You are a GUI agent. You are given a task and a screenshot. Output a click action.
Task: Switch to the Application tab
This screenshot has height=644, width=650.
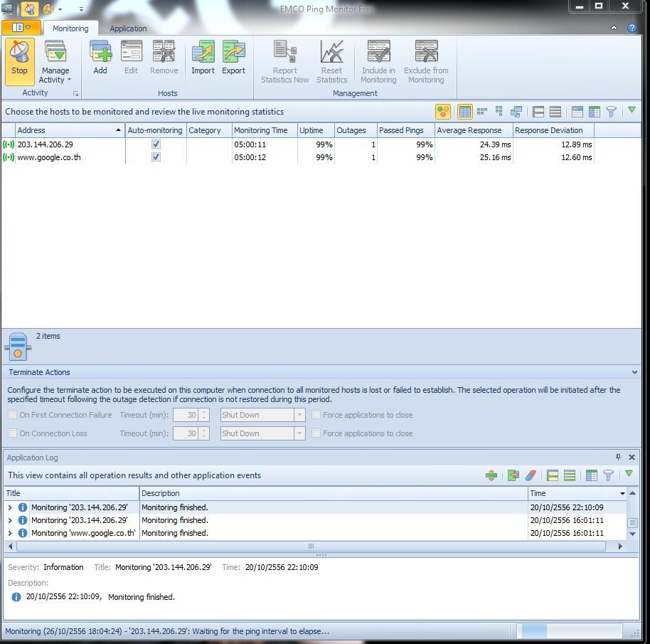pos(128,28)
